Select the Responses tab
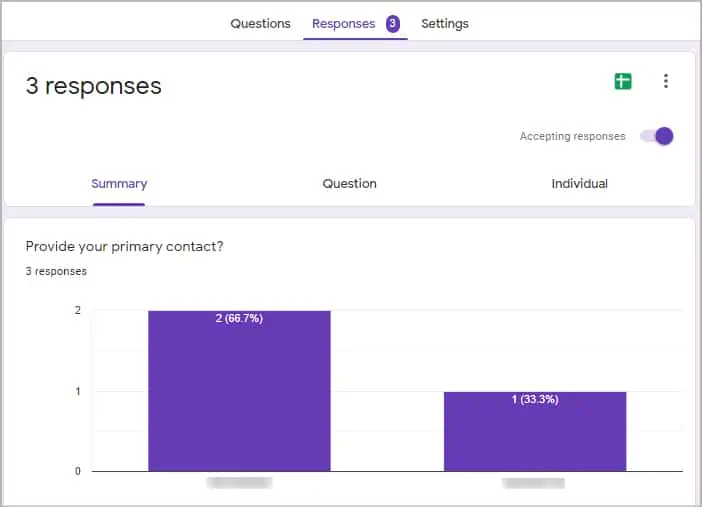 343,23
